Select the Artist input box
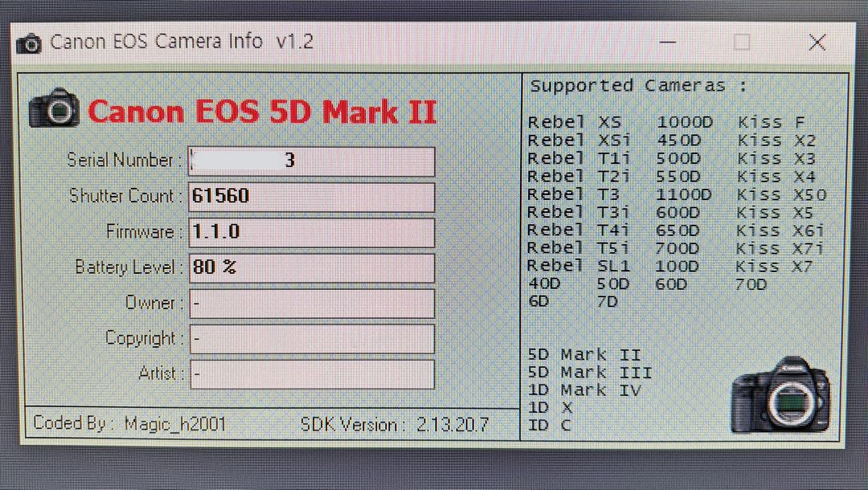Viewport: 868px width, 490px height. (312, 374)
